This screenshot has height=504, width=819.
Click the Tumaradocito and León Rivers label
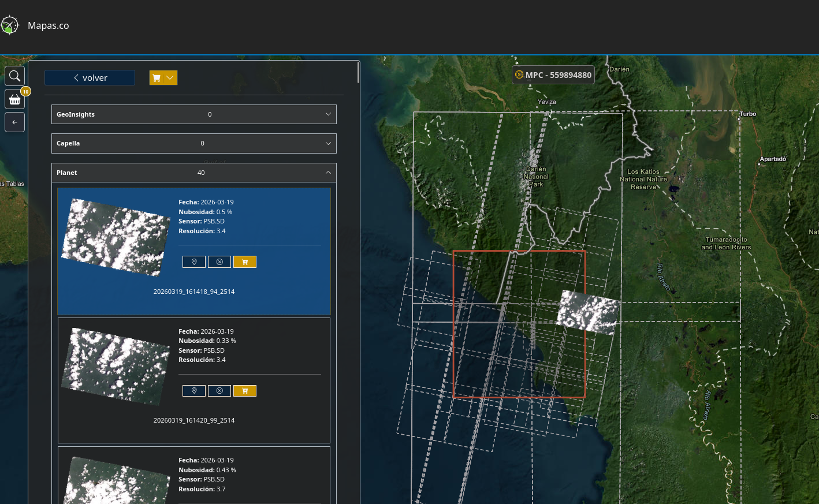coord(726,243)
